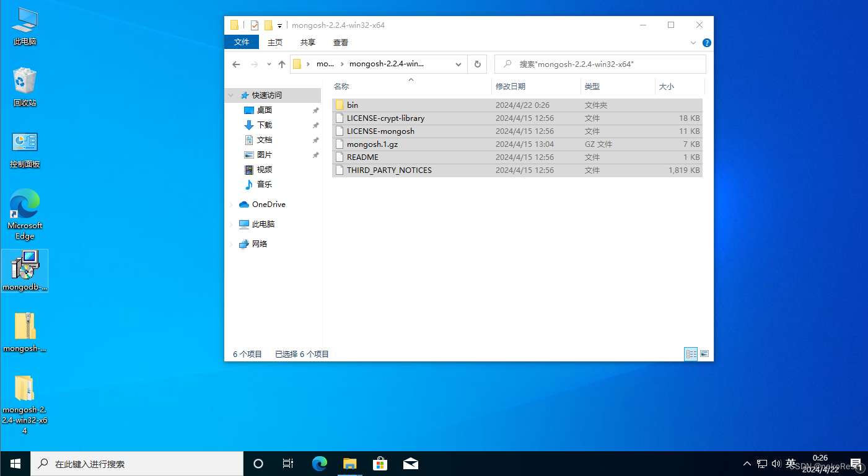Collapse the 快速访问 tree section

(231, 95)
